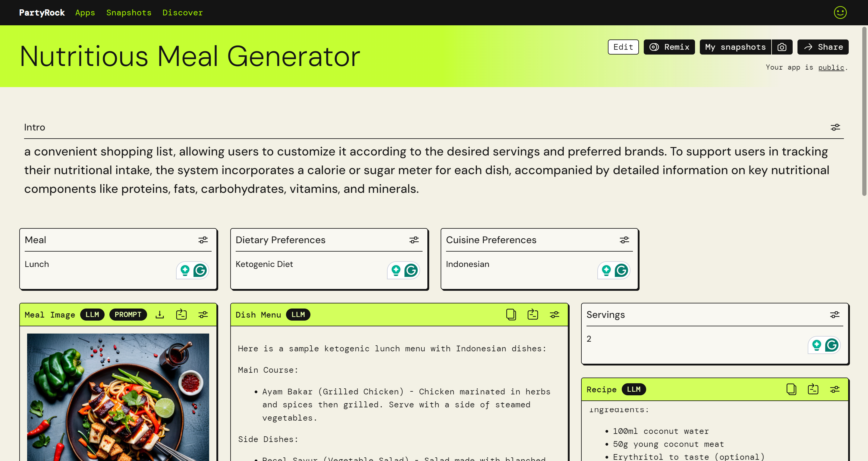Viewport: 868px width, 461px height.
Task: Open settings for Cuisine Preferences widget
Action: click(624, 240)
